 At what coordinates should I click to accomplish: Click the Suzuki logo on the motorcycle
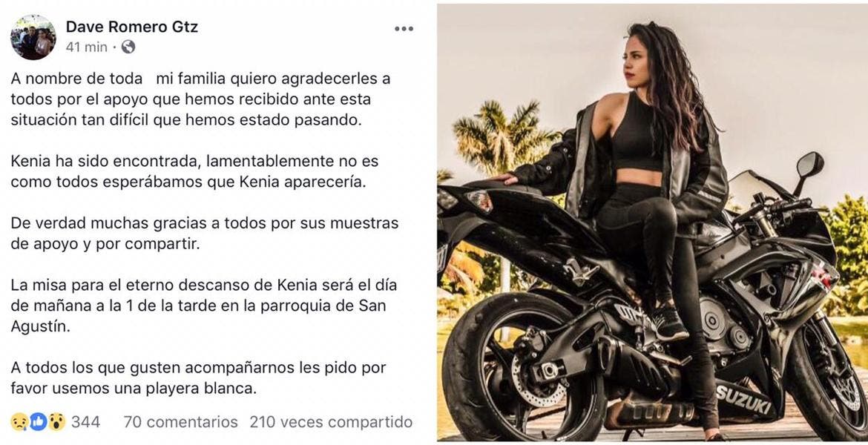743,400
